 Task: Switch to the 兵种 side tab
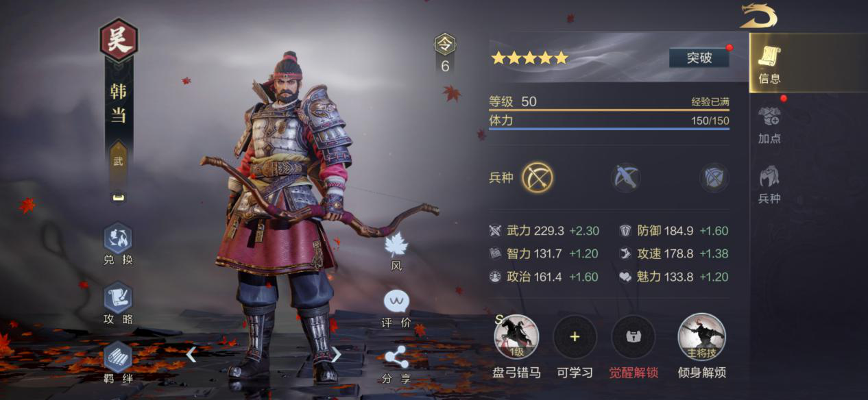click(770, 185)
